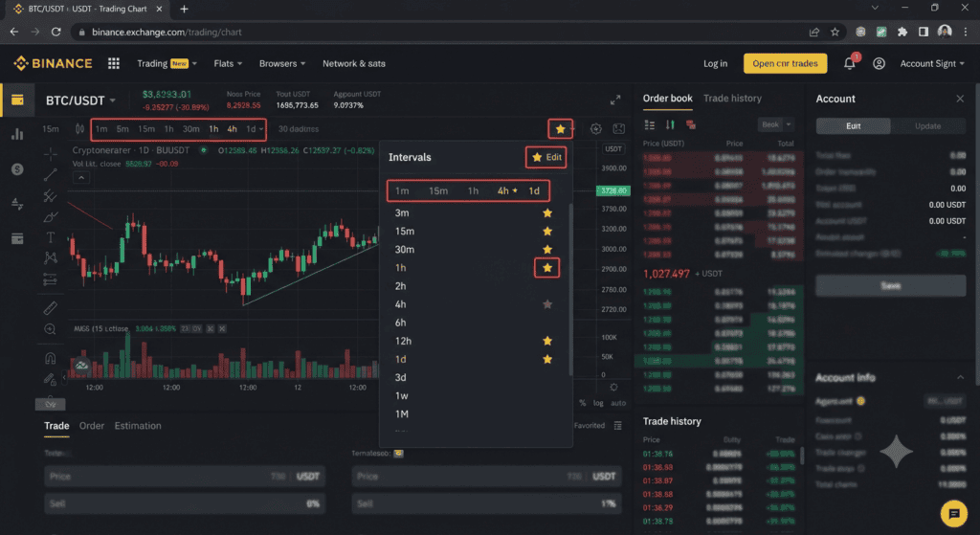The height and width of the screenshot is (535, 980).
Task: Select the Estimation tab below chart
Action: click(x=138, y=426)
